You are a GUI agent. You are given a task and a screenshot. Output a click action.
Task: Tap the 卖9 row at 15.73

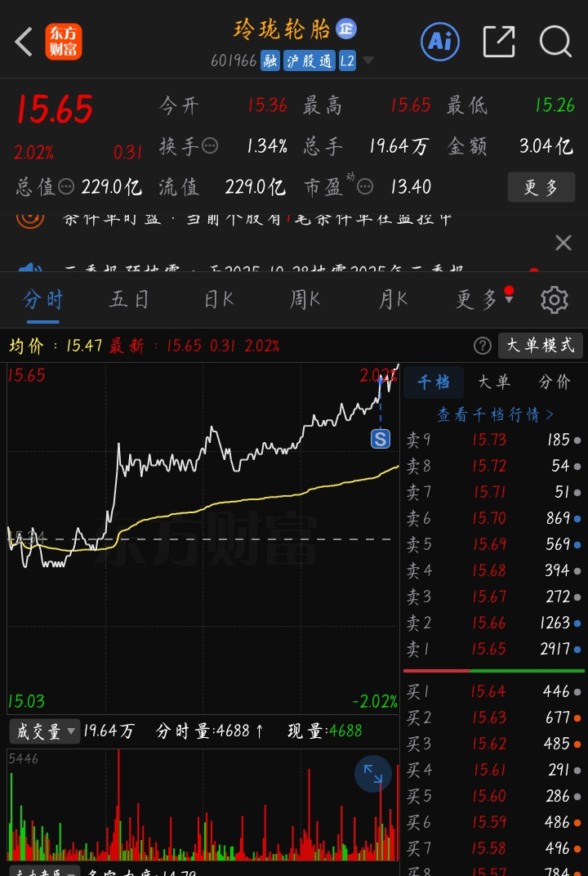(494, 440)
